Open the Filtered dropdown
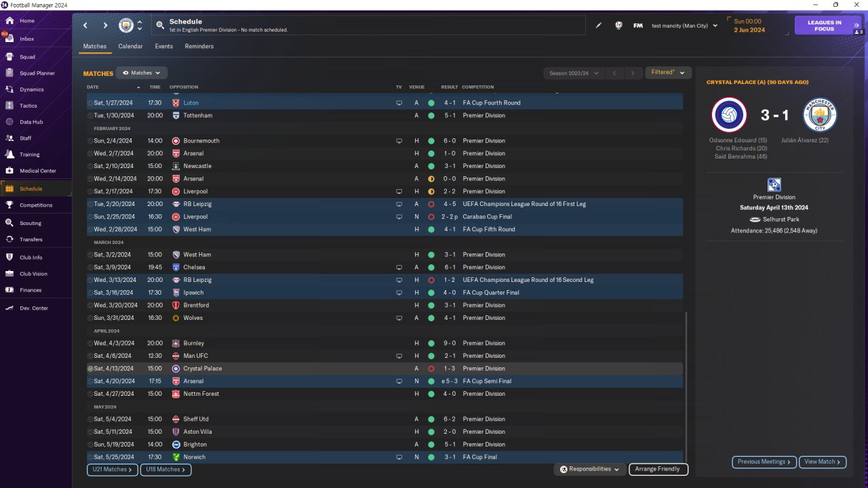 click(668, 73)
